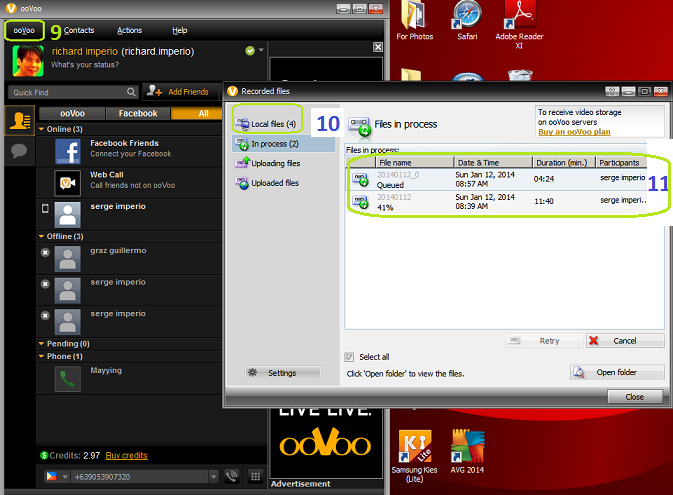Open the Contacts list side tab icon
Screen dimensions: 673x495
pyautogui.click(x=20, y=121)
